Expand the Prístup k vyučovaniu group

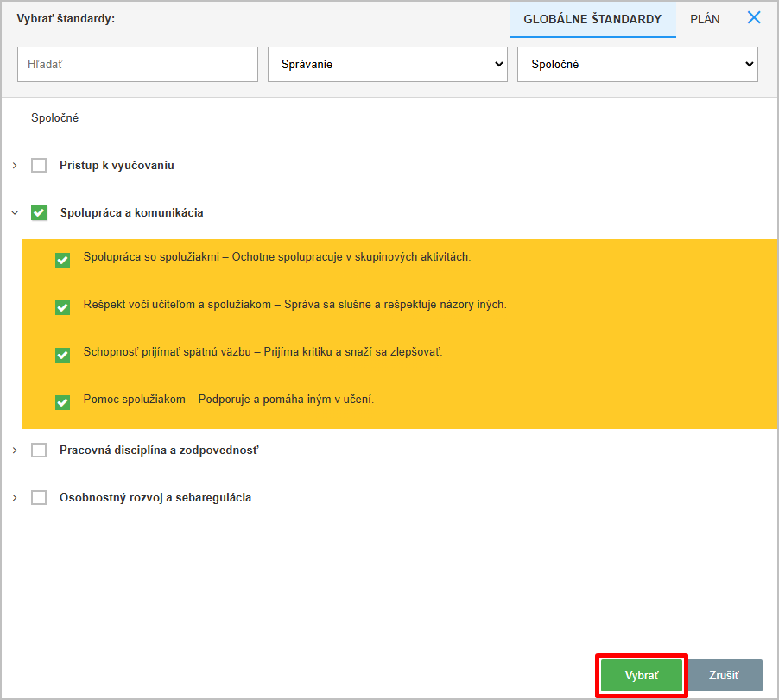click(15, 165)
